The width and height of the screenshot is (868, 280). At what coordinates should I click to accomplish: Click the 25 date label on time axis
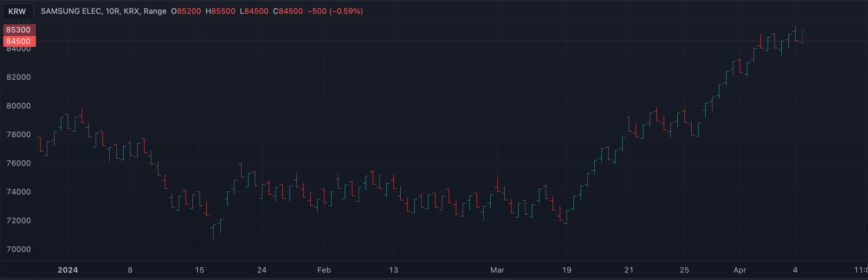[685, 270]
